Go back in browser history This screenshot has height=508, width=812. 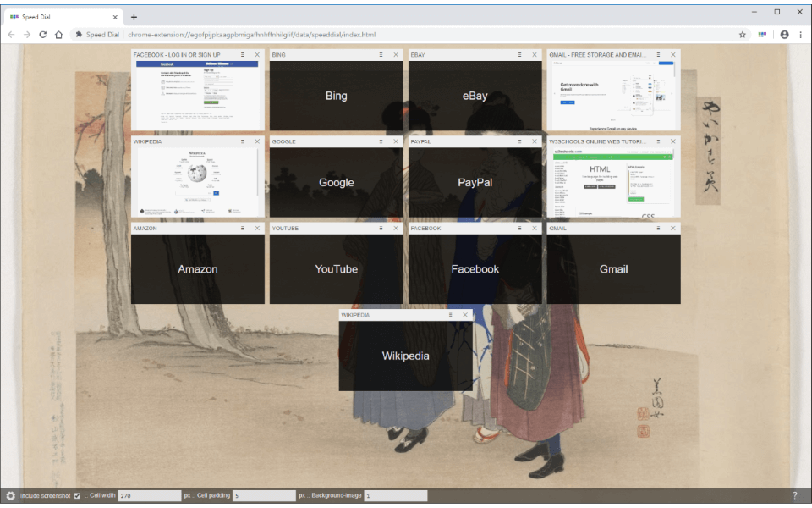(x=11, y=35)
